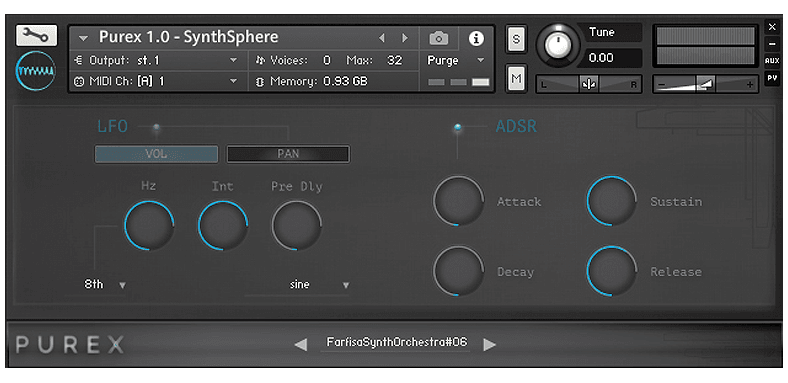Click the memory chip icon

[x=260, y=81]
